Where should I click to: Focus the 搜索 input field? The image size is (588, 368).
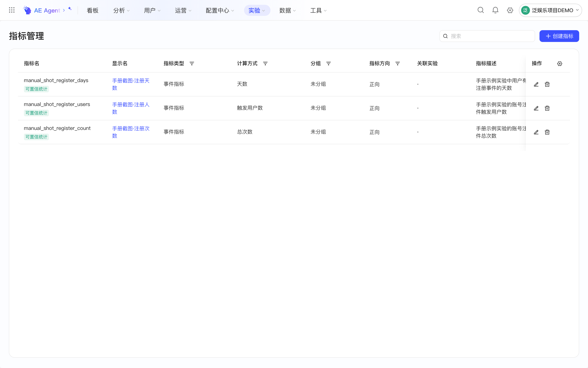click(x=487, y=36)
